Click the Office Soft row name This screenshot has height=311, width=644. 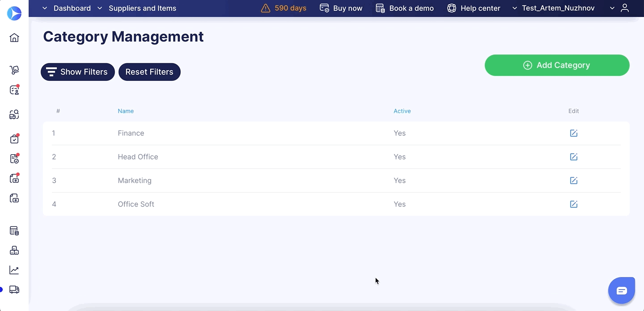coord(136,204)
